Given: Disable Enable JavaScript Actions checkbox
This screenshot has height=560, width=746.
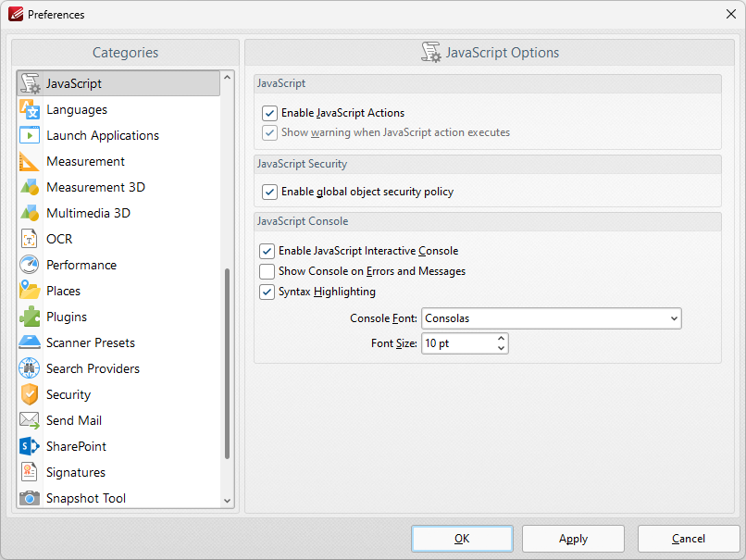Looking at the screenshot, I should (x=269, y=113).
